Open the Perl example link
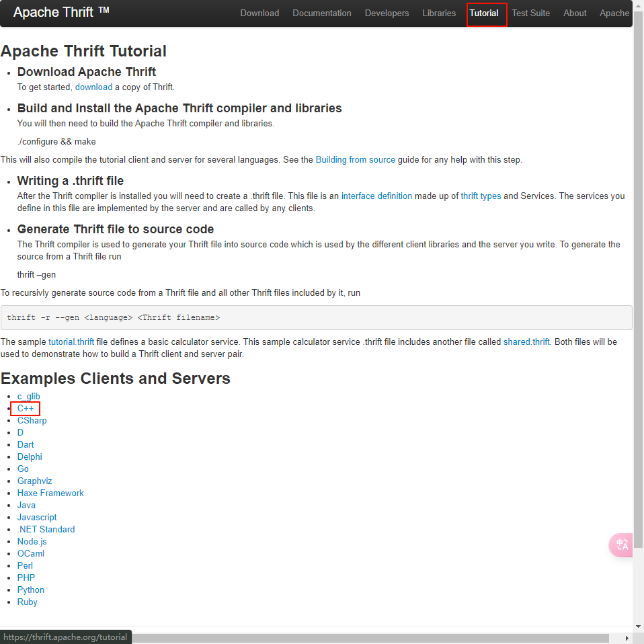The width and height of the screenshot is (644, 644). pyautogui.click(x=25, y=565)
